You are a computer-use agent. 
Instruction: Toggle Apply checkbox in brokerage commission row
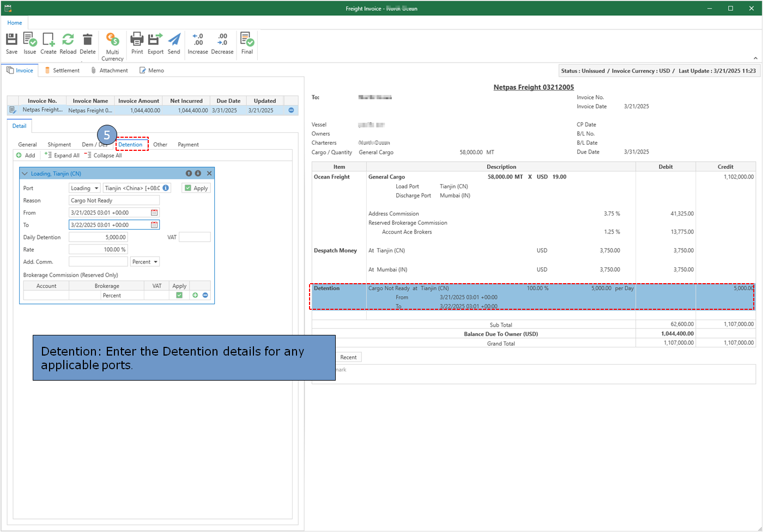click(179, 295)
